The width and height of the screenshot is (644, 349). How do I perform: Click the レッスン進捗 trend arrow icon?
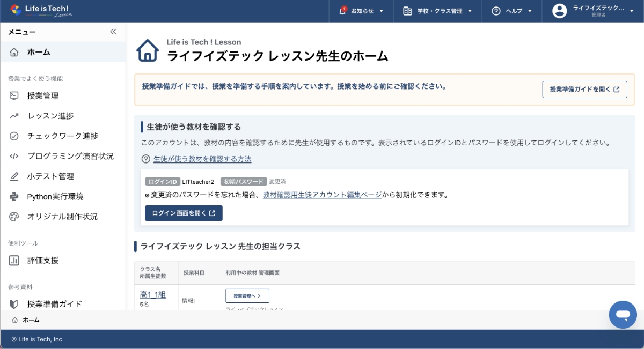tap(14, 116)
